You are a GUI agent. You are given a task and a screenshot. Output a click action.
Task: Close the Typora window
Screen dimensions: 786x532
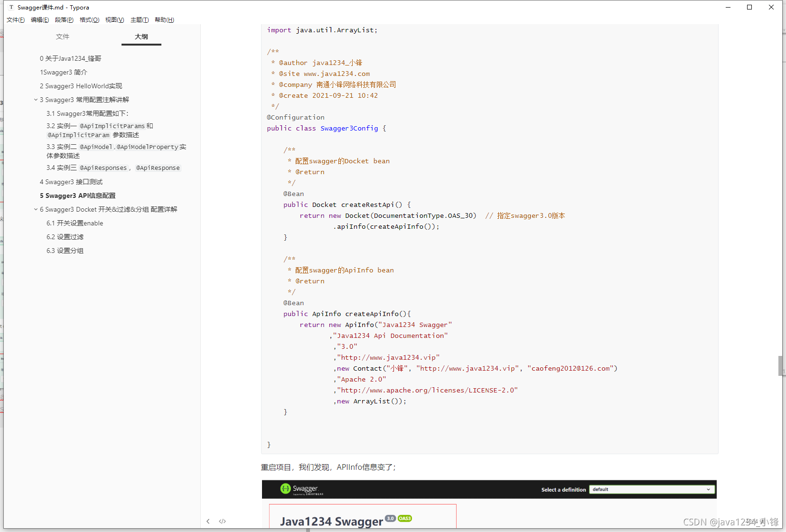771,7
